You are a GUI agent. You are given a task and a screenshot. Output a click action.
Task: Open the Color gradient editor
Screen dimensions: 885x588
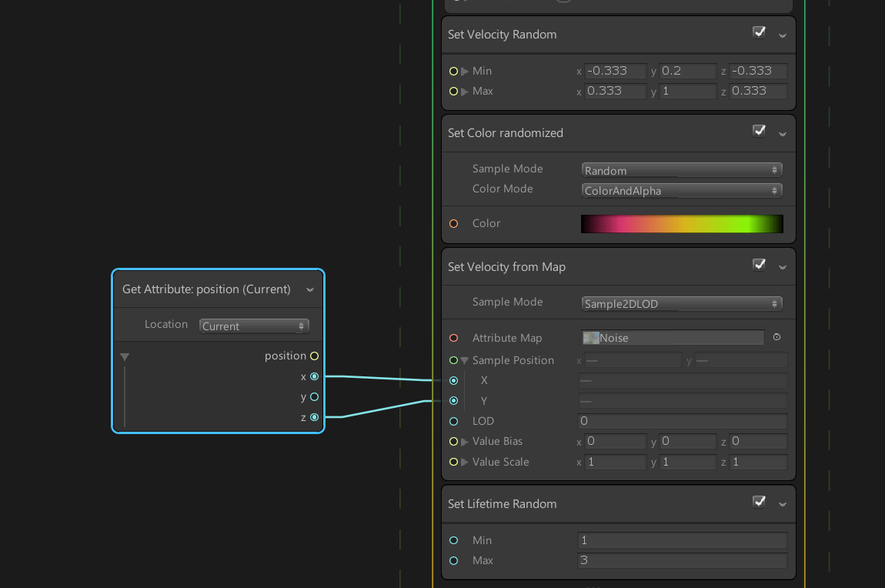click(681, 223)
